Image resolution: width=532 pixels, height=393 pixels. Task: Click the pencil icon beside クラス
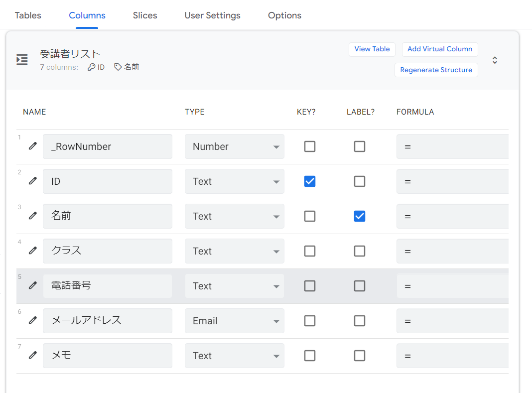click(x=33, y=251)
